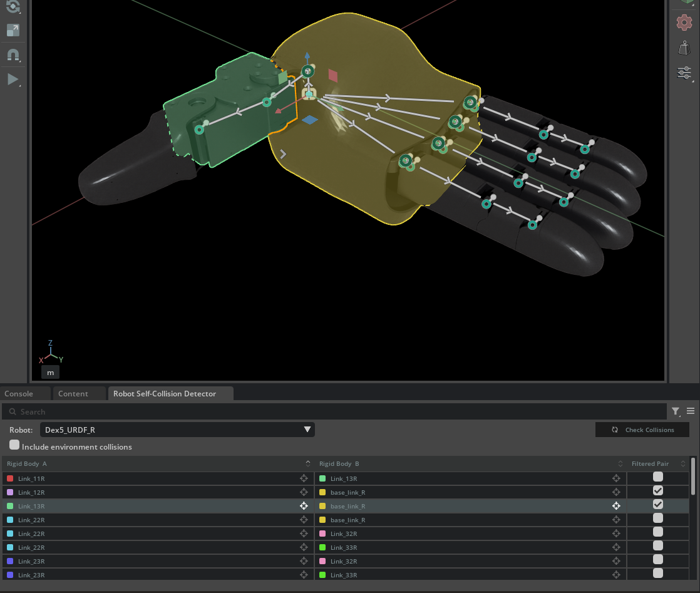Enable Include environment collisions

click(14, 445)
